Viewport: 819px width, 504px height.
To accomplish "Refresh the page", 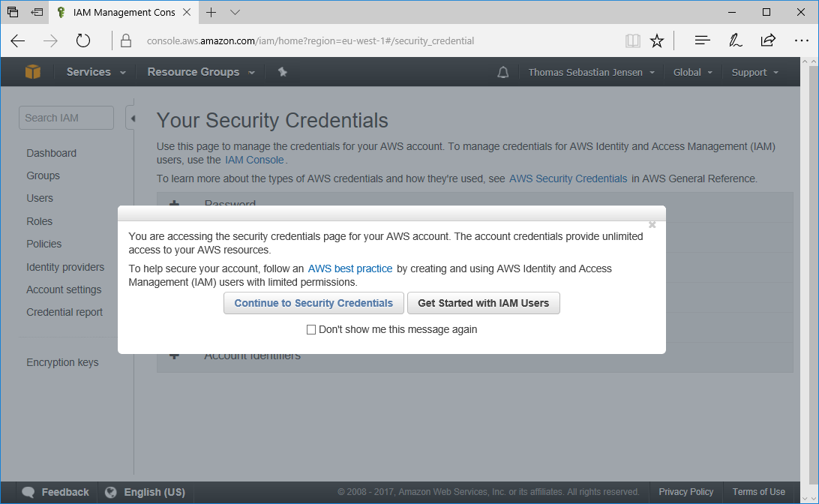I will click(x=83, y=40).
